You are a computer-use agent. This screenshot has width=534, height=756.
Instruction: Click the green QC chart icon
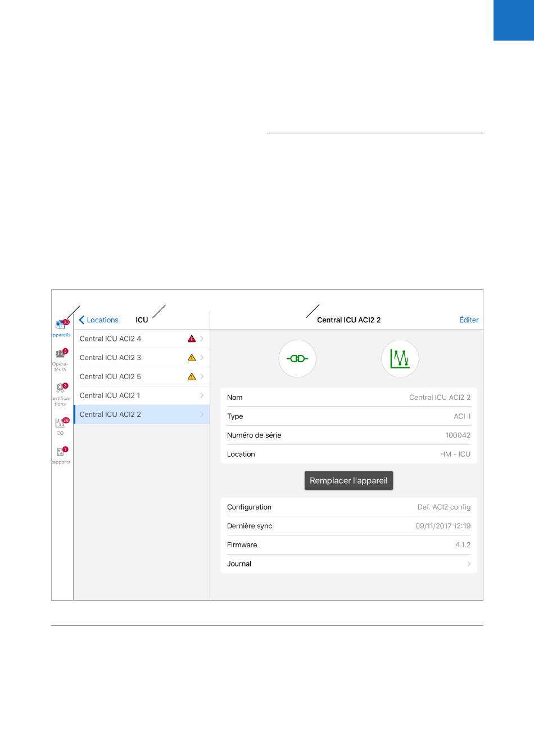[400, 358]
